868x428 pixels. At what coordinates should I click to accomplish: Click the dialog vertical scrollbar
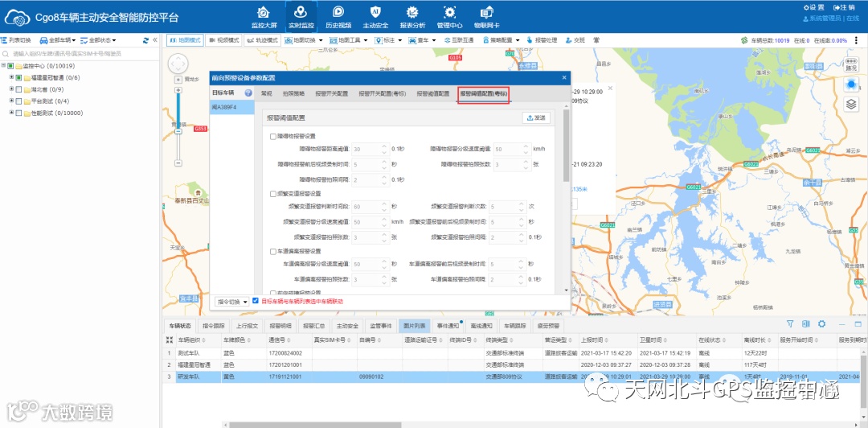click(566, 146)
